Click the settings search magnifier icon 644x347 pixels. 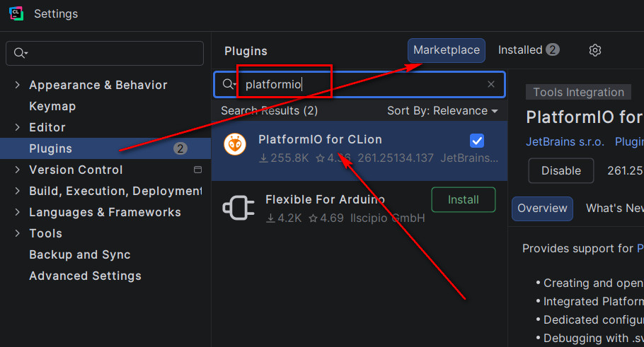20,53
